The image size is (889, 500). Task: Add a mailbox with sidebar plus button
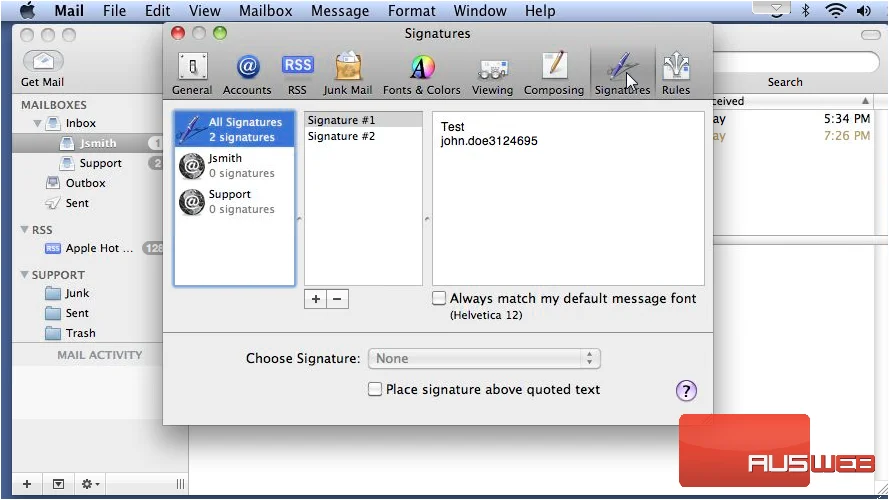point(27,484)
